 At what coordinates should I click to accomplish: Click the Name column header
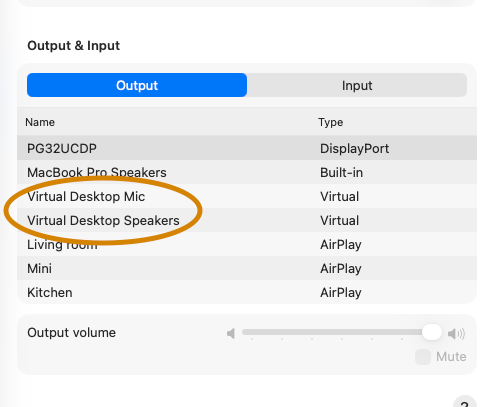[x=40, y=122]
